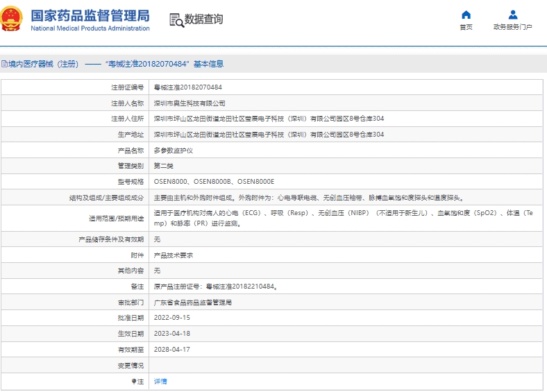Viewport: 547px width, 392px height.
Task: Click the national emblem logo
Action: coord(11,19)
